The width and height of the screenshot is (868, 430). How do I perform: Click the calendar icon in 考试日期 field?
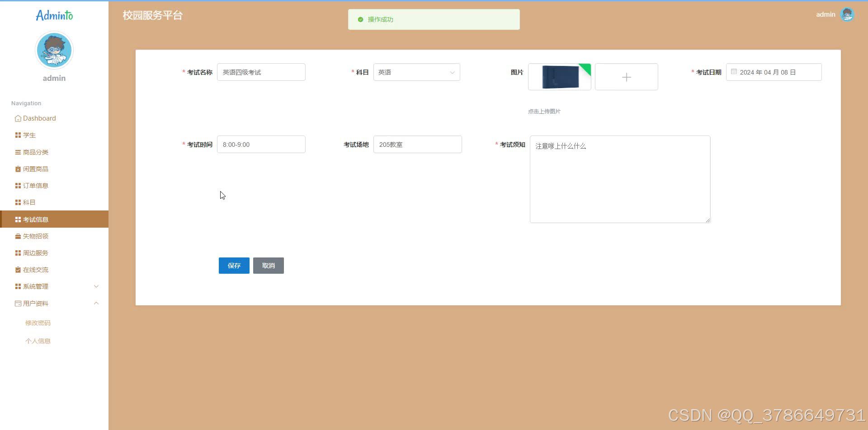(734, 72)
